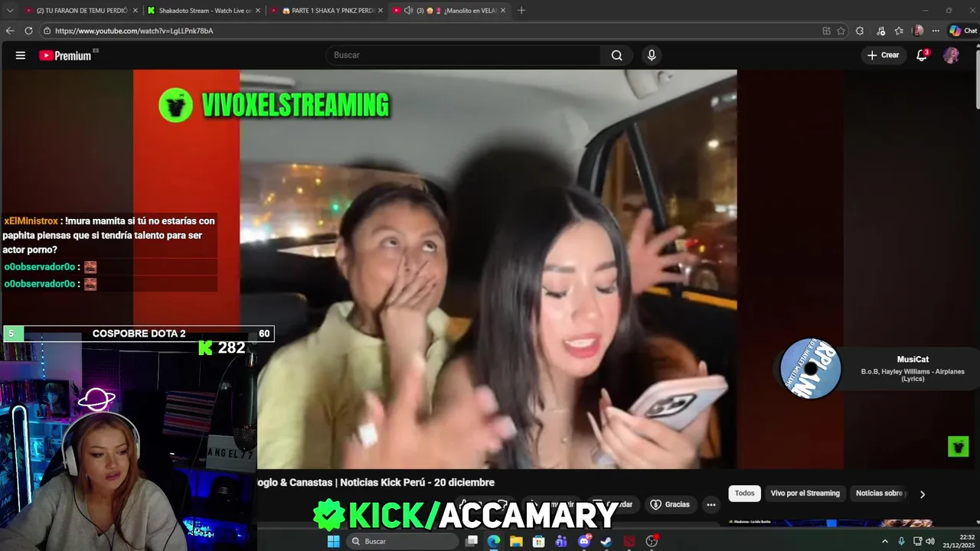Focus the YouTube Buscar search field

[464, 55]
